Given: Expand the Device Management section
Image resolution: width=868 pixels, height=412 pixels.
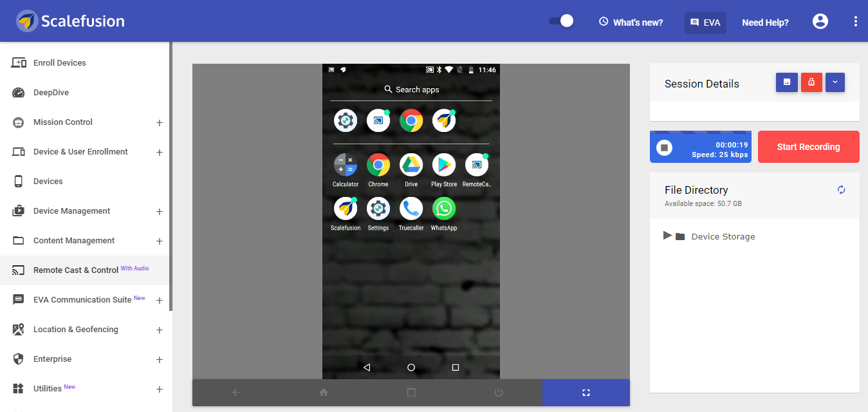Looking at the screenshot, I should pyautogui.click(x=160, y=212).
